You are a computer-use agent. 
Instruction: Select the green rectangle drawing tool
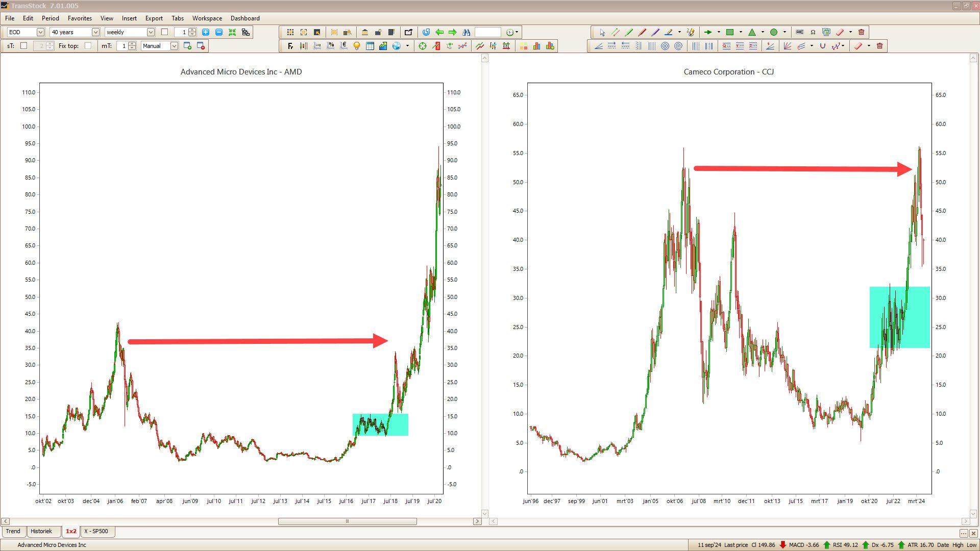(730, 32)
